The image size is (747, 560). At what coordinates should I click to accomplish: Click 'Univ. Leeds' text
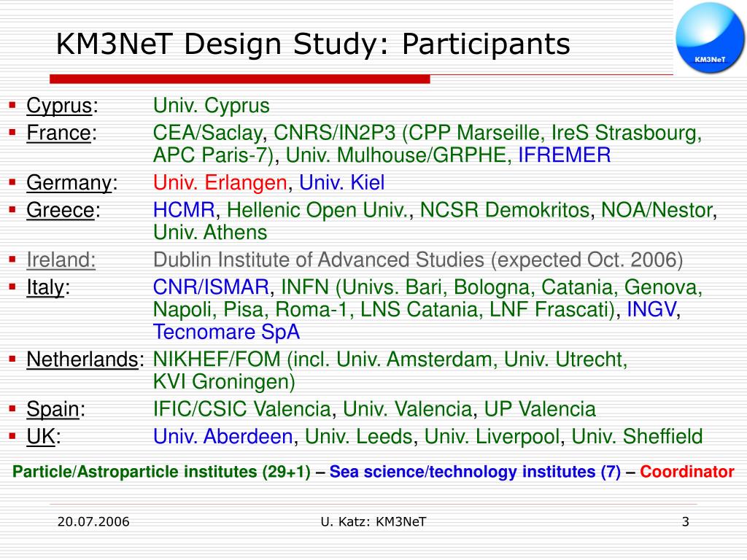(x=359, y=437)
